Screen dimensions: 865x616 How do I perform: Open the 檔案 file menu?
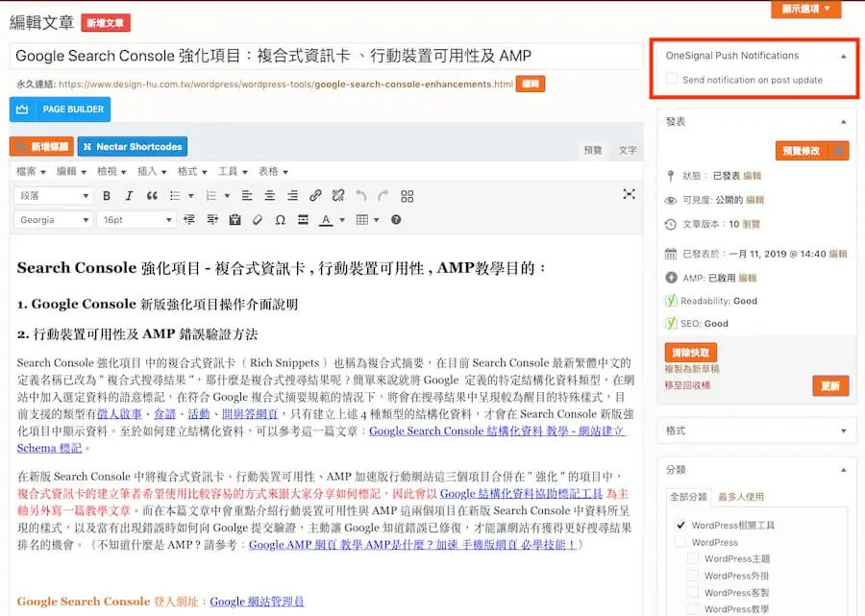31,171
